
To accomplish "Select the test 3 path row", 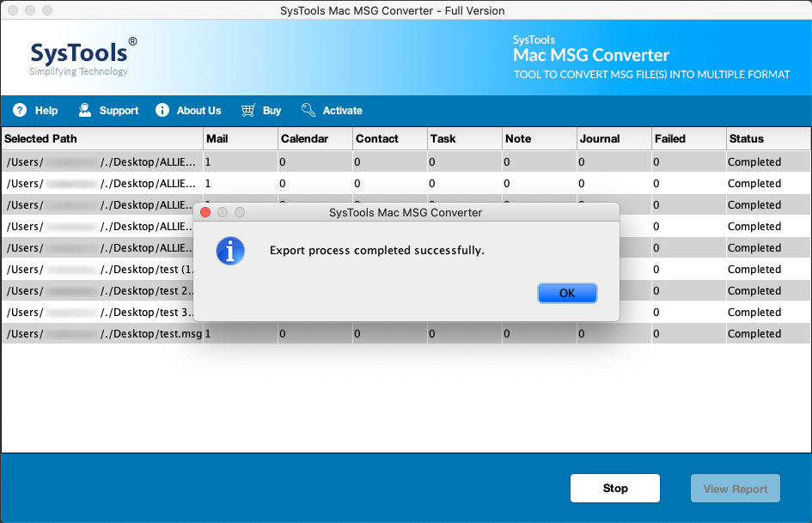I will pyautogui.click(x=98, y=313).
